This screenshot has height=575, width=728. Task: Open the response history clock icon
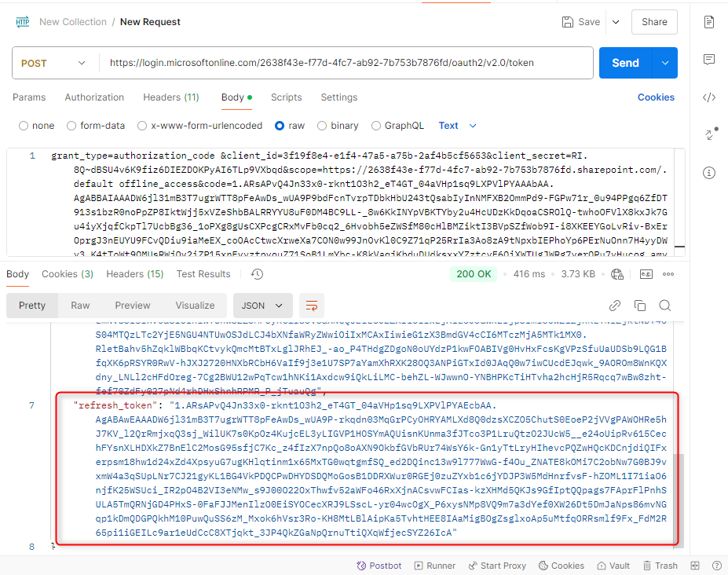coord(257,274)
